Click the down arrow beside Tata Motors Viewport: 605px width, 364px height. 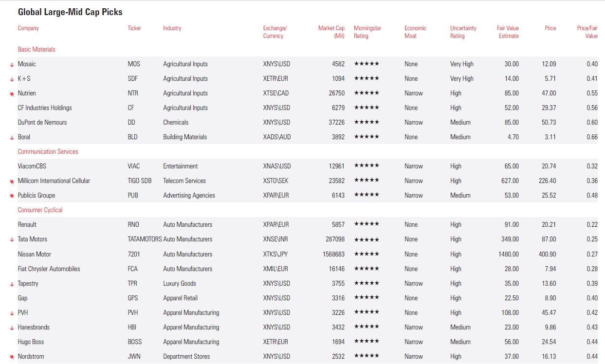(12, 240)
